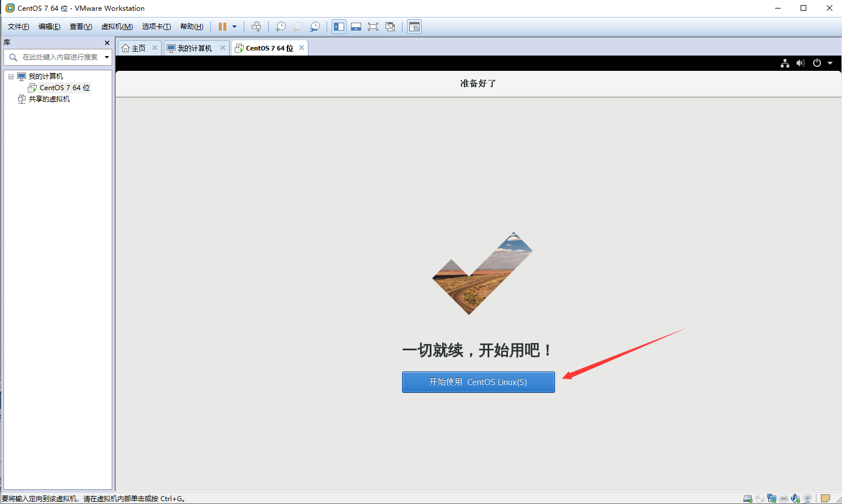Minimize the VMware Workstation window
The image size is (842, 504).
pyautogui.click(x=778, y=8)
